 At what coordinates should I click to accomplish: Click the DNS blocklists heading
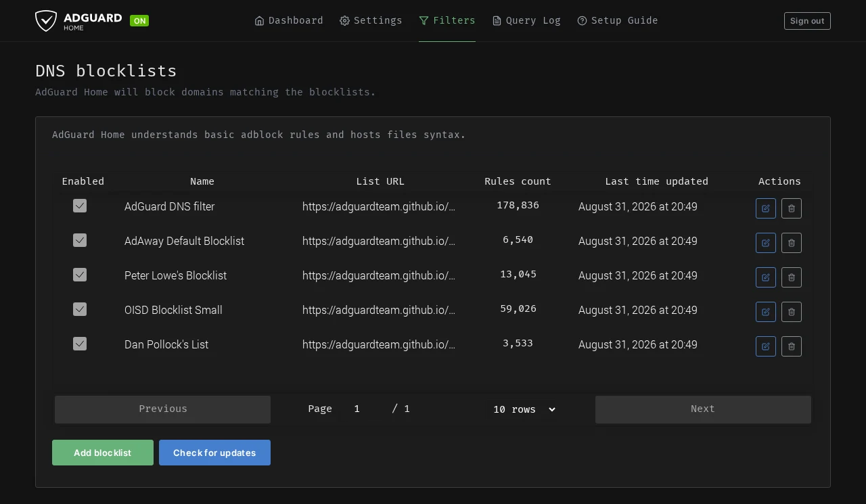coord(106,71)
